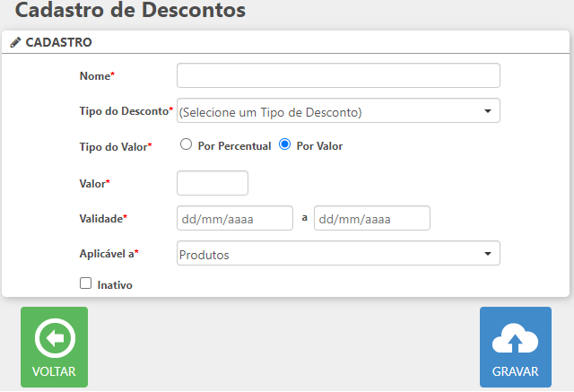Click the CADASTRO panel header text

(x=58, y=42)
